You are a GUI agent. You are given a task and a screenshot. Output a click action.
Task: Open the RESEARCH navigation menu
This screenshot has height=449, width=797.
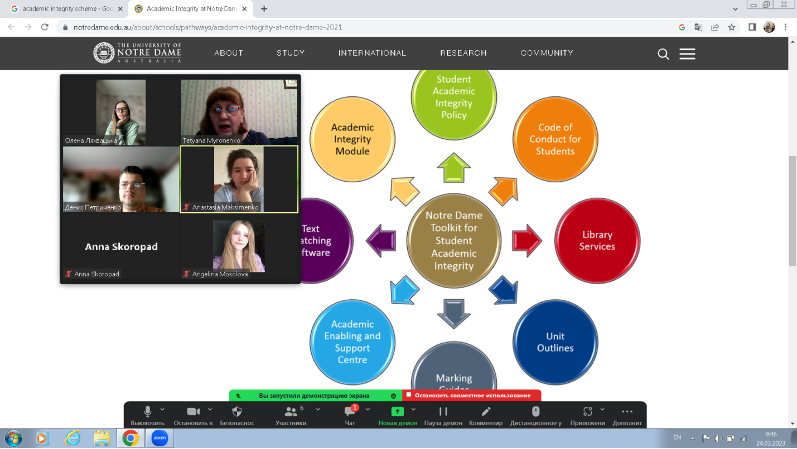tap(462, 53)
